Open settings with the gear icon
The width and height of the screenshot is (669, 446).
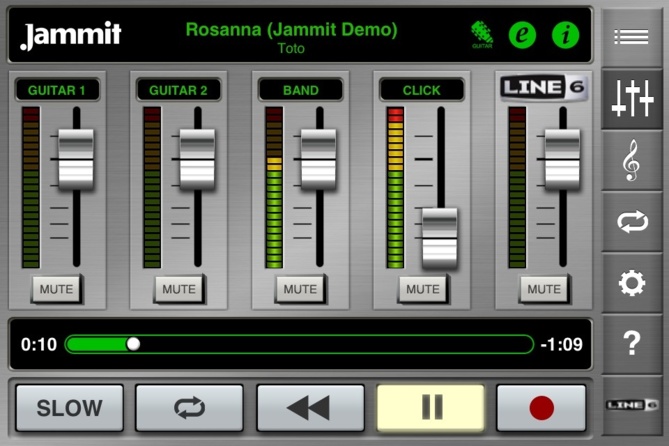tap(631, 284)
